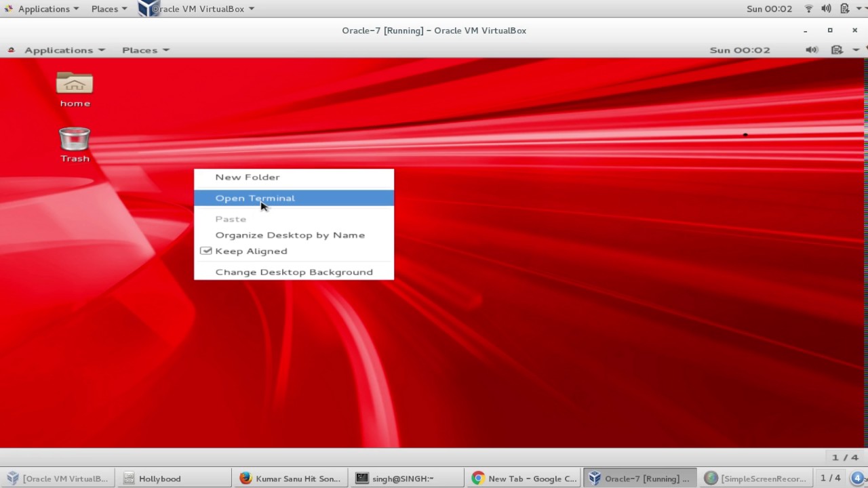This screenshot has width=868, height=488.
Task: Select Organize Desktop by Name
Action: pyautogui.click(x=294, y=235)
